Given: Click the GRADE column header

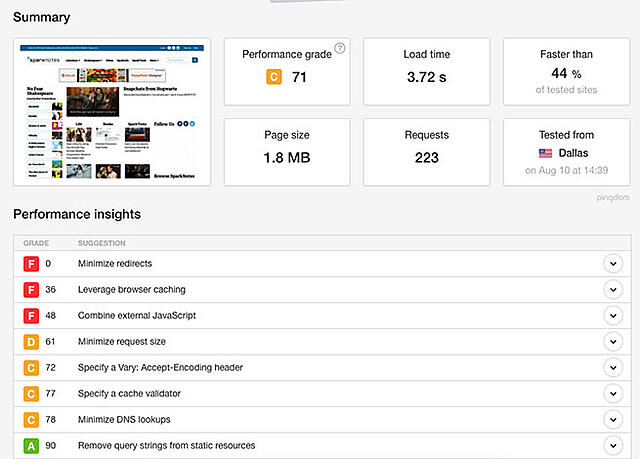Looking at the screenshot, I should [36, 243].
